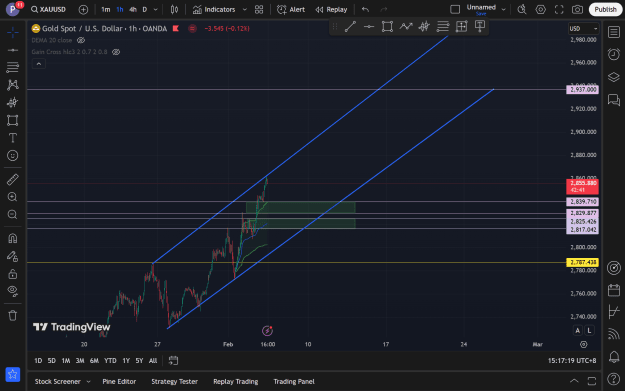This screenshot has width=625, height=391.
Task: Switch to 4h timeframe
Action: pos(133,9)
